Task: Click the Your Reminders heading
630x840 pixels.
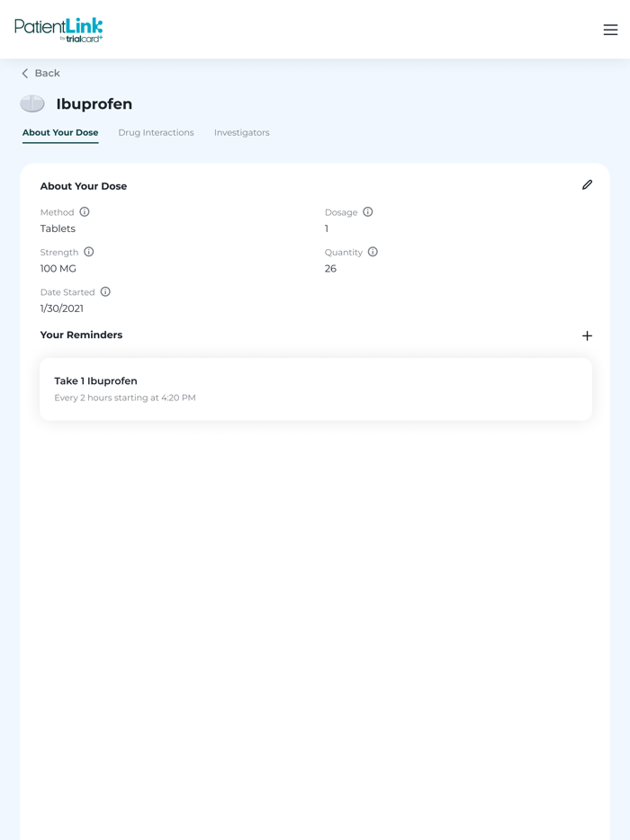Action: [x=82, y=335]
